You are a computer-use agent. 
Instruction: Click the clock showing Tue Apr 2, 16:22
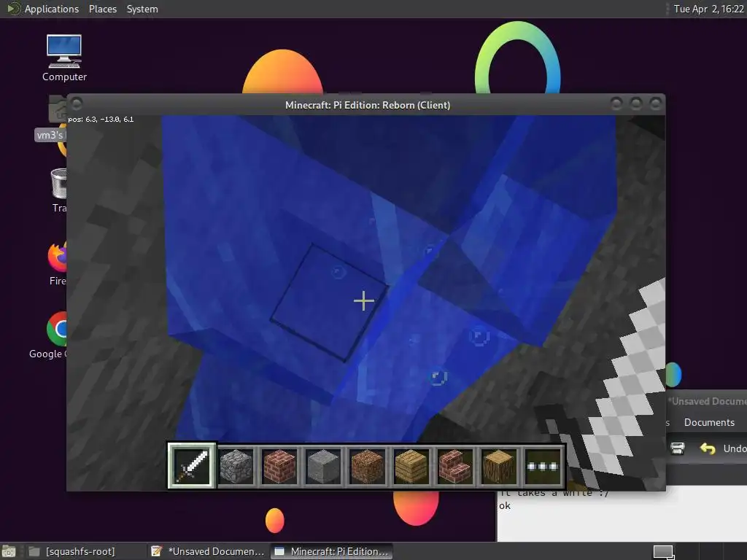tap(708, 9)
